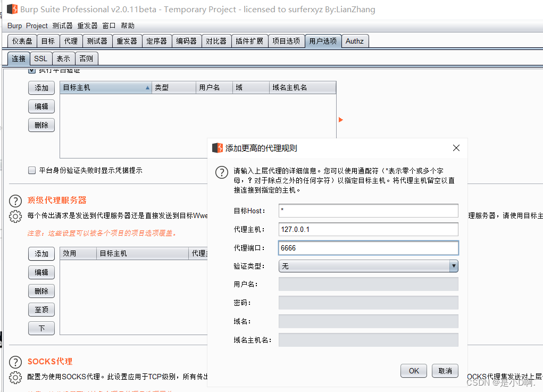Click the disabled 域名 field

click(x=369, y=321)
